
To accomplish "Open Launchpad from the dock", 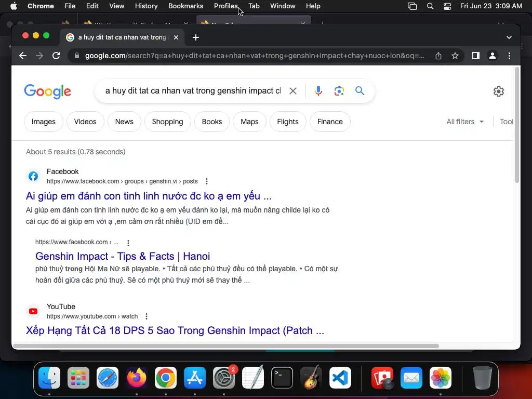I will [x=78, y=378].
